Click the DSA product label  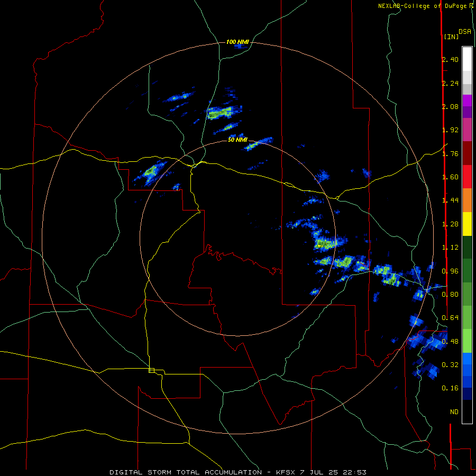465,32
